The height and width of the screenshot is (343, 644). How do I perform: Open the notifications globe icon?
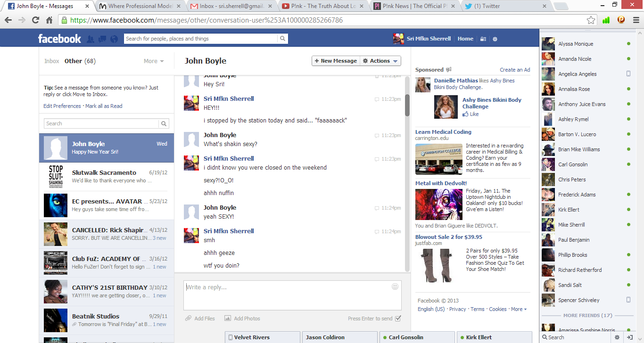pos(114,39)
